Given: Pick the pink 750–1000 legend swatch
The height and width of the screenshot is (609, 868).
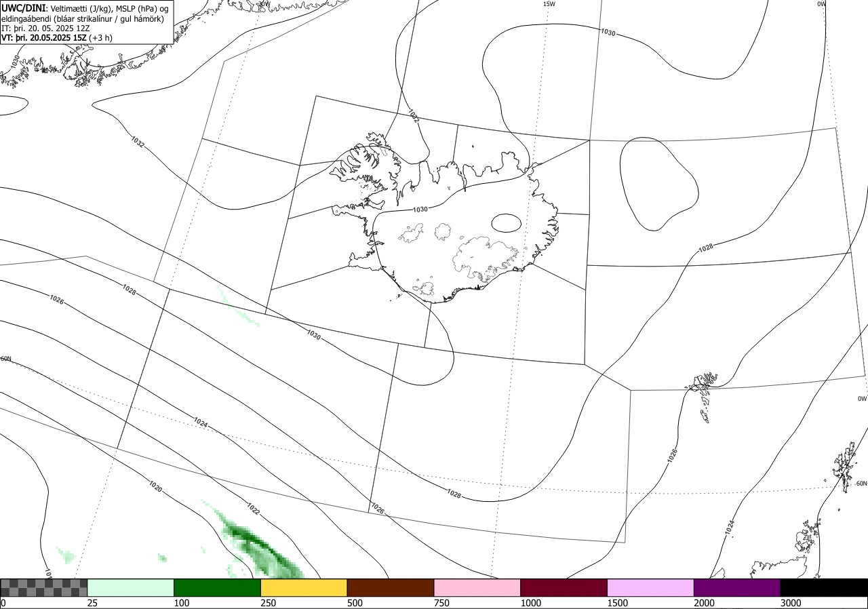Looking at the screenshot, I should 477,587.
